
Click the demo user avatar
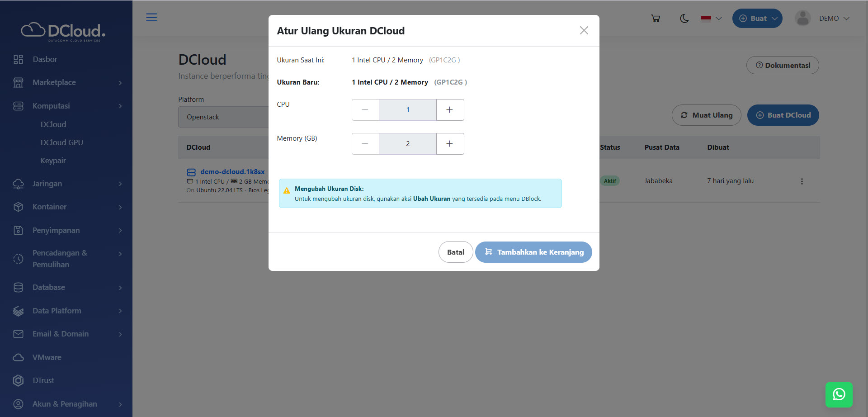coord(802,19)
